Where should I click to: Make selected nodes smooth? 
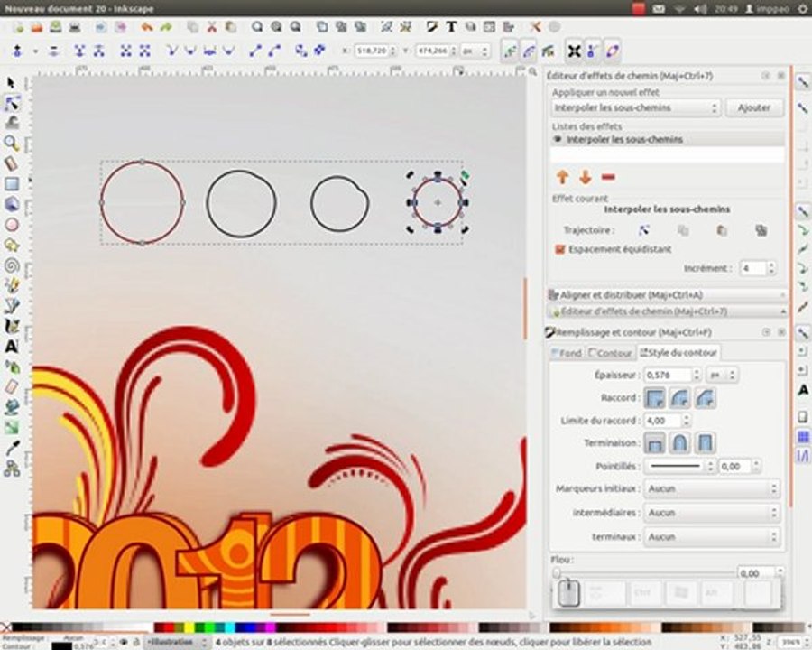tap(190, 51)
